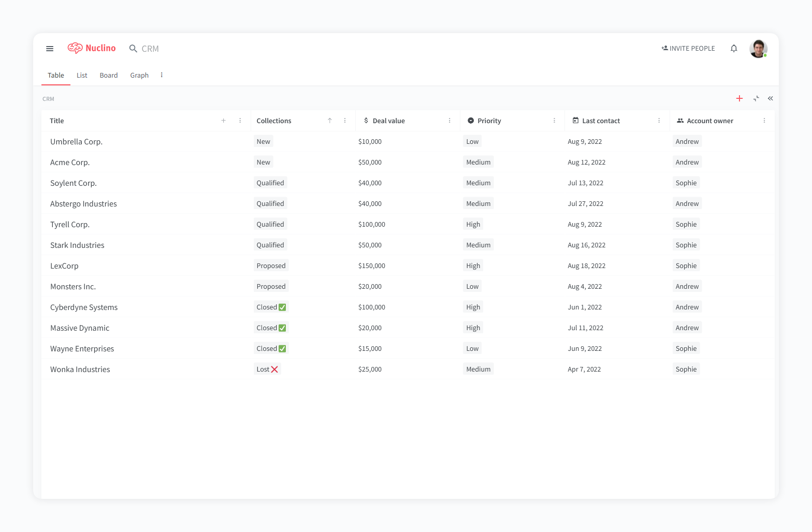Click Qualified tag on Stark Industries
Viewport: 812px width, 532px height.
(x=270, y=245)
